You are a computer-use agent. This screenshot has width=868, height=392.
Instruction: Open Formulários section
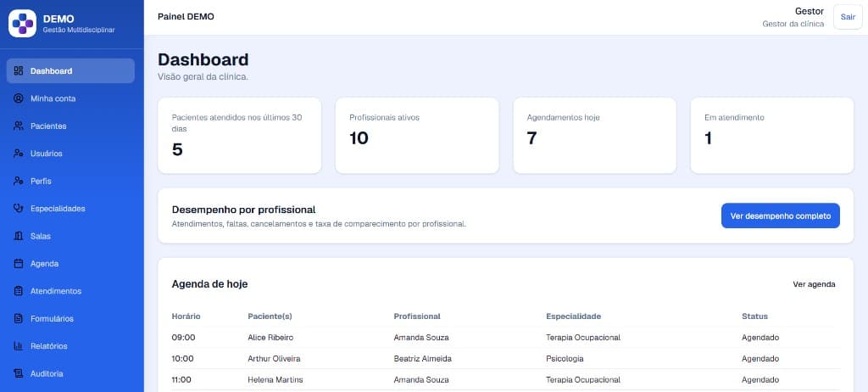coord(70,319)
